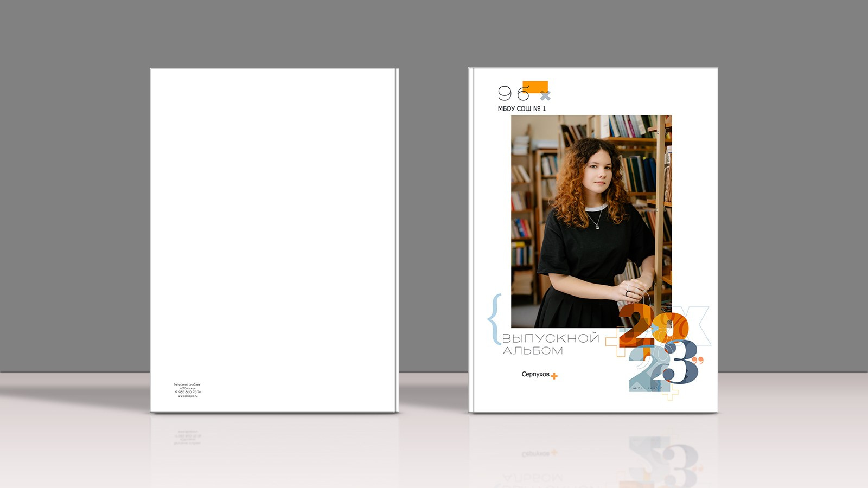Click the АЛЬБОМ title word

(x=533, y=351)
